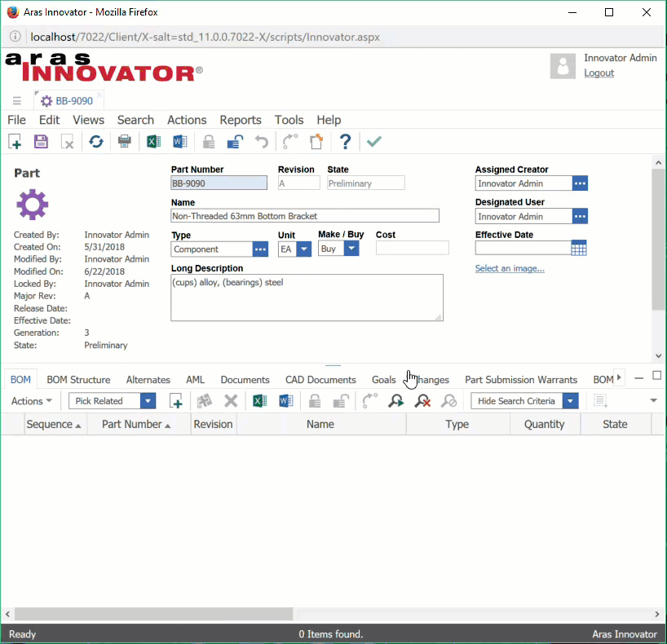This screenshot has height=644, width=667.
Task: Switch to the CAD Documents tab
Action: [x=320, y=380]
